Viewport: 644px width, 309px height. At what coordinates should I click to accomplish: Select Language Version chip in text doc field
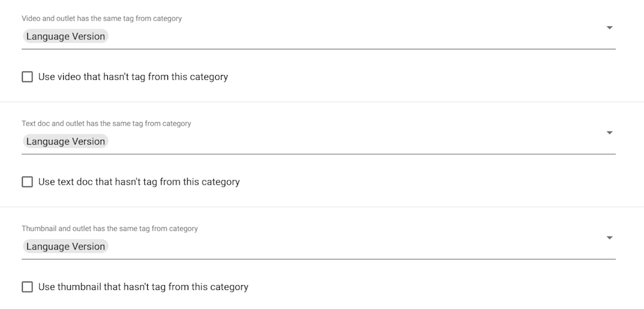[66, 142]
